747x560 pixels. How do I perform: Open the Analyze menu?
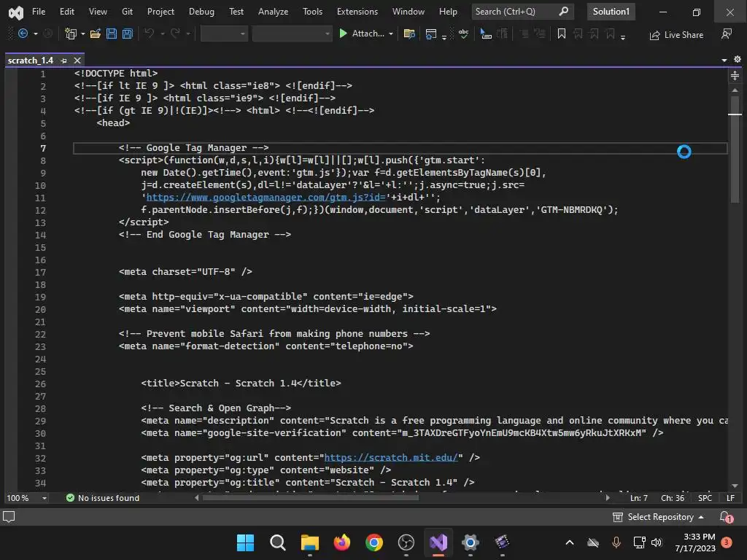(x=273, y=12)
